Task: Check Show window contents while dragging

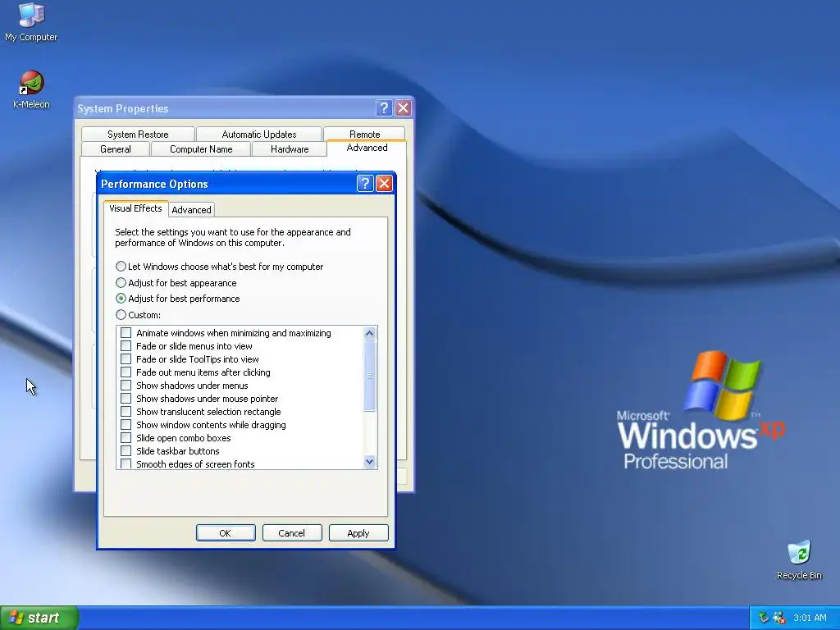Action: click(x=126, y=425)
